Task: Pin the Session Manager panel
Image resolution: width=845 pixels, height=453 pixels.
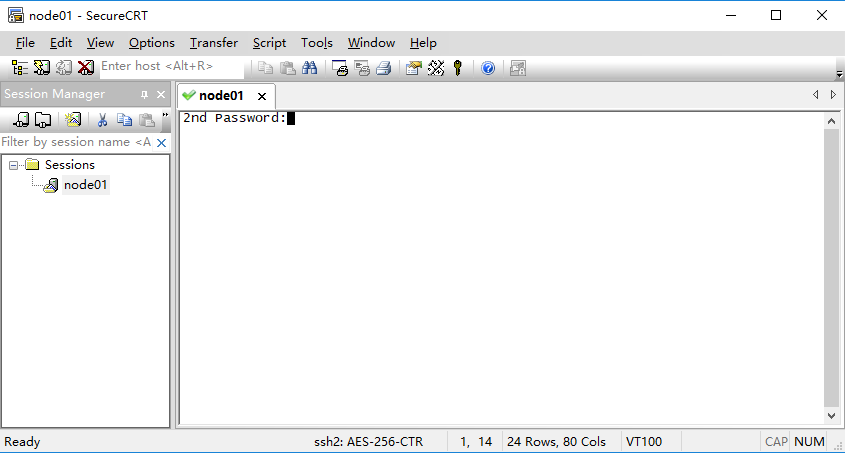Action: (144, 95)
